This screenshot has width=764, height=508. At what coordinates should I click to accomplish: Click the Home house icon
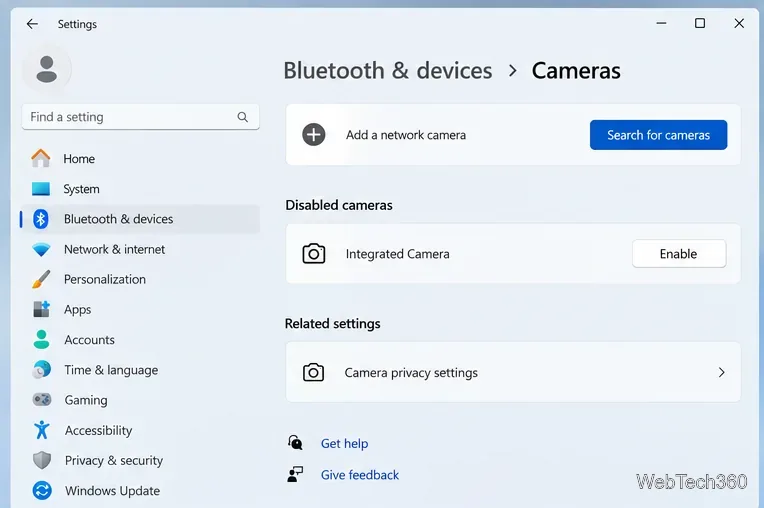(x=41, y=158)
